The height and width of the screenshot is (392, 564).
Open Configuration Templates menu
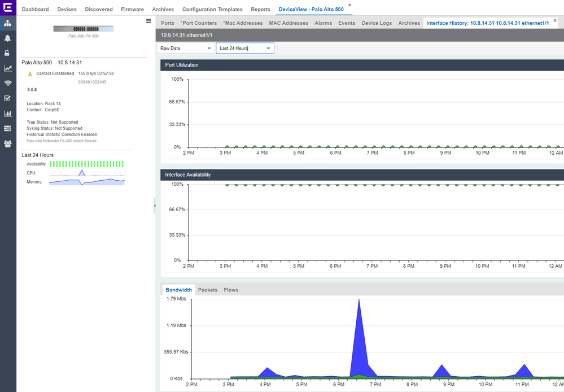pos(212,10)
